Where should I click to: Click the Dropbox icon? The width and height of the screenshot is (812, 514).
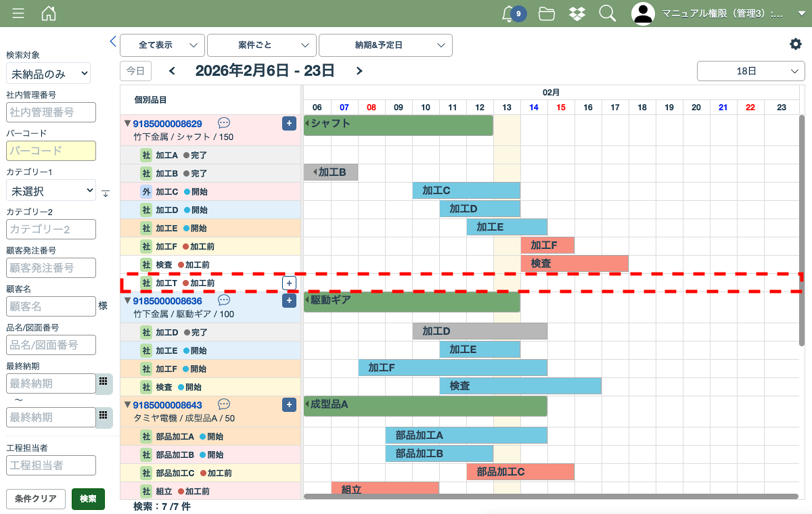coord(577,14)
